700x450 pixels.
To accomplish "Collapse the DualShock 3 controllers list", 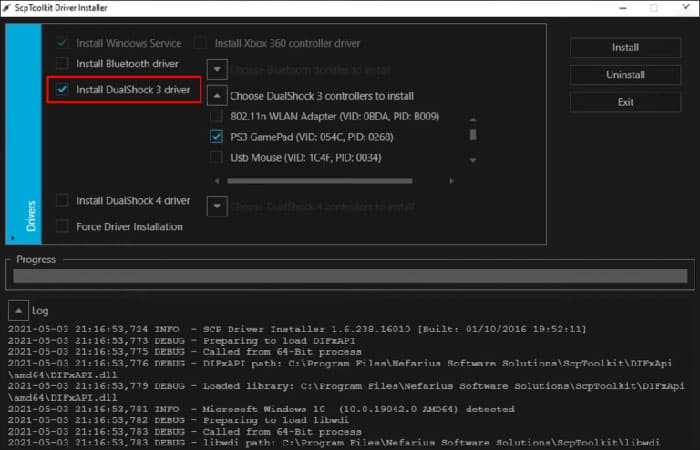I will point(217,96).
